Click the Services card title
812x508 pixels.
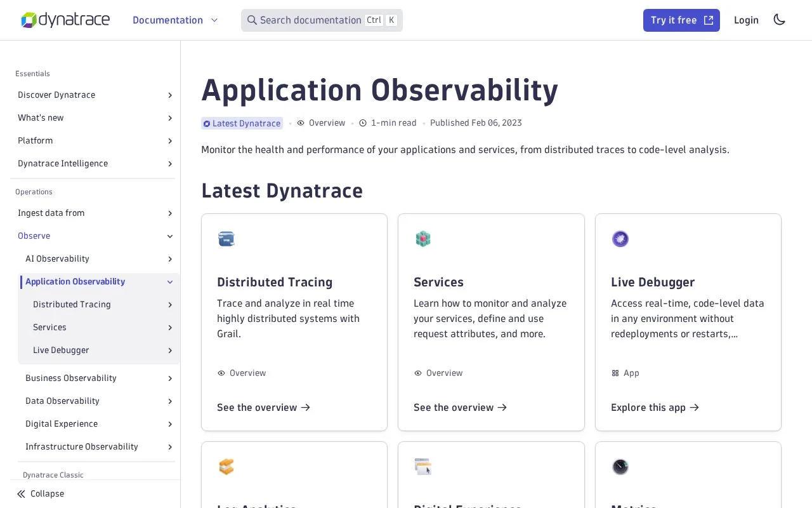point(438,282)
